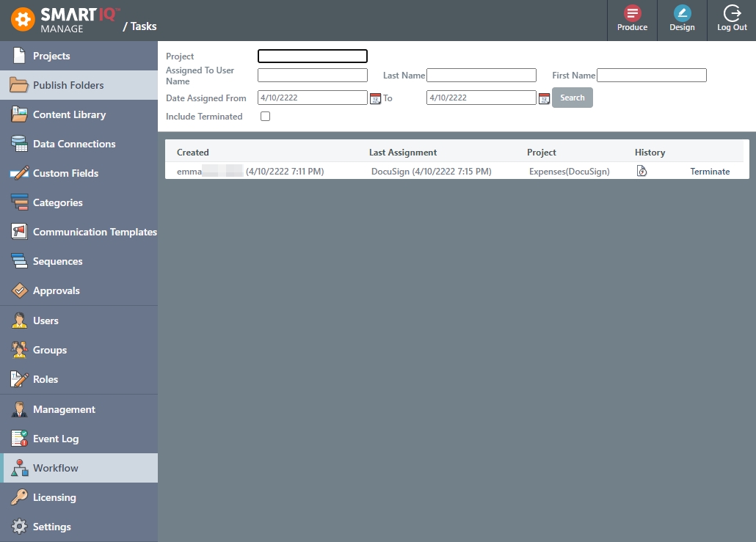Open Data Connections menu item
The height and width of the screenshot is (542, 756).
click(79, 144)
